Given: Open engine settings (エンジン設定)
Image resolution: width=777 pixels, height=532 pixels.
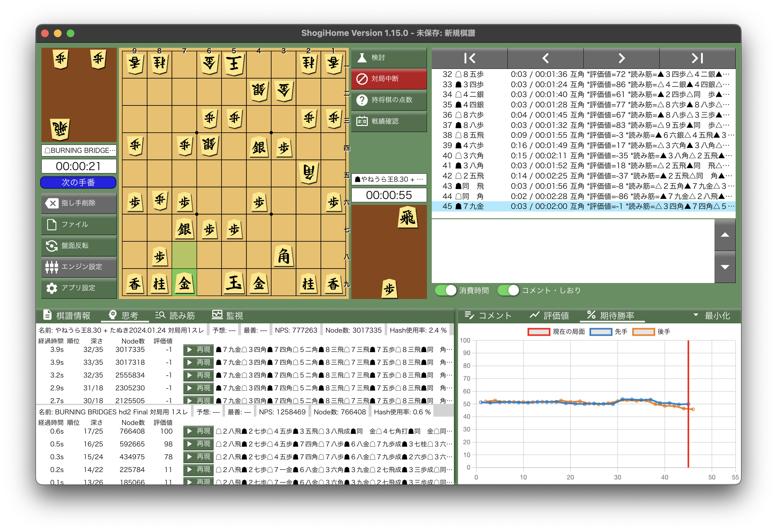Looking at the screenshot, I should click(79, 267).
